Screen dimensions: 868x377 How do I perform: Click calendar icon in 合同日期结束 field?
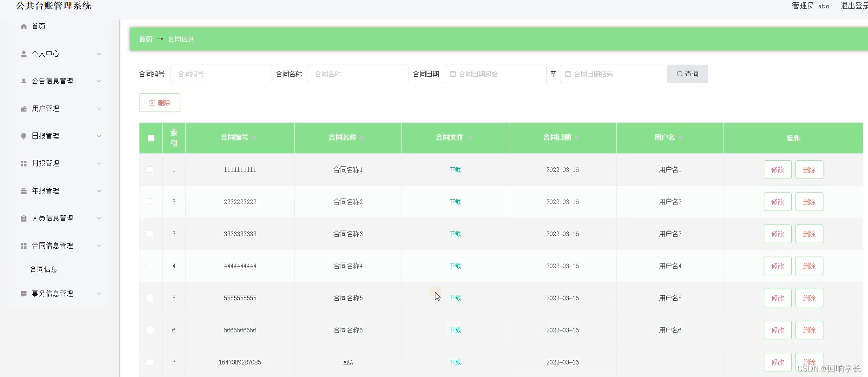pos(568,74)
